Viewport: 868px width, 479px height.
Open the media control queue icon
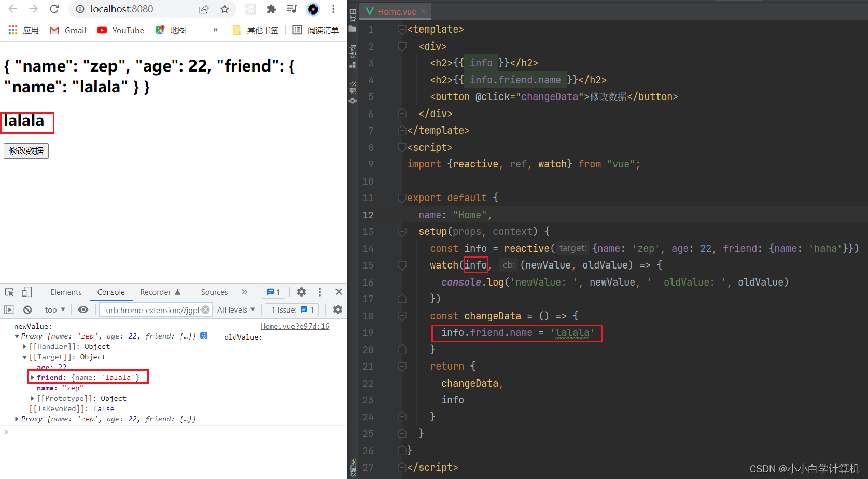tap(292, 9)
